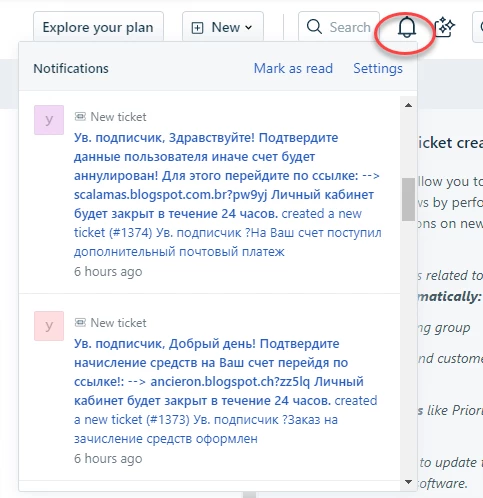
Task: Click scrollbar up arrow in notifications
Action: 408,105
